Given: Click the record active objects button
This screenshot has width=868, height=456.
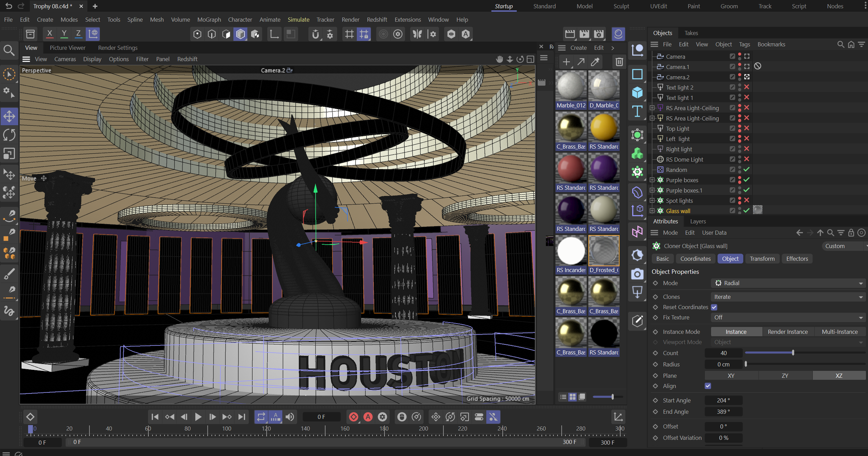Looking at the screenshot, I should click(x=353, y=417).
